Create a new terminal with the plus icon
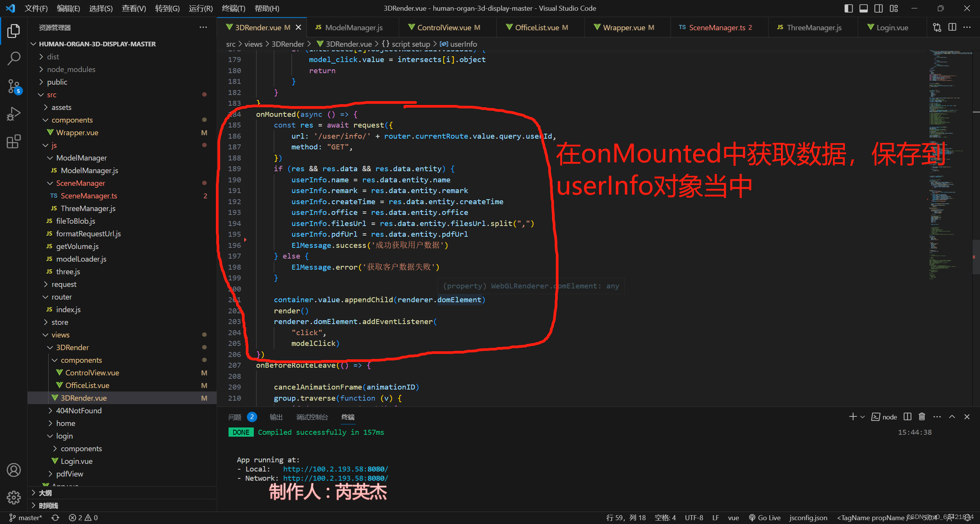 coord(853,416)
